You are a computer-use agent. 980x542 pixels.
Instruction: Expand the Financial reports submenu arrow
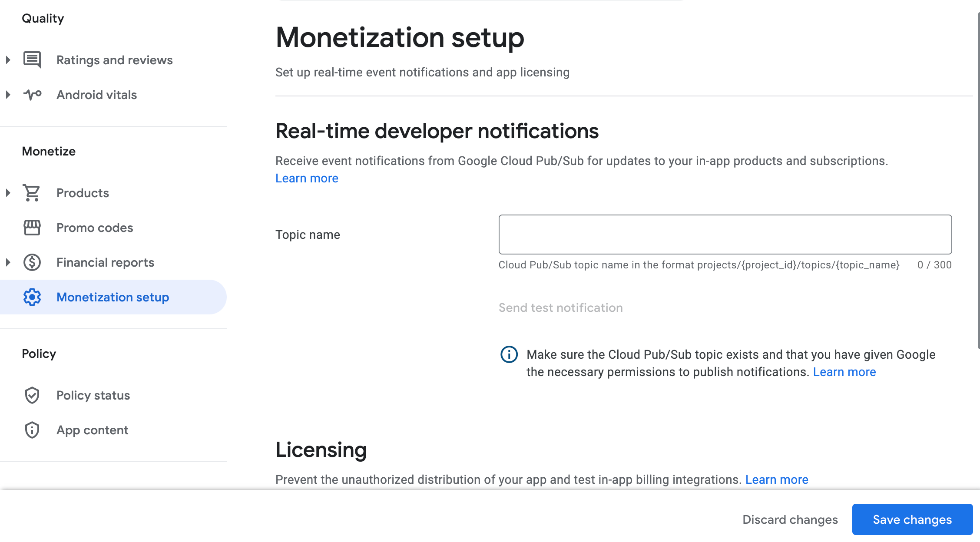[x=8, y=262]
